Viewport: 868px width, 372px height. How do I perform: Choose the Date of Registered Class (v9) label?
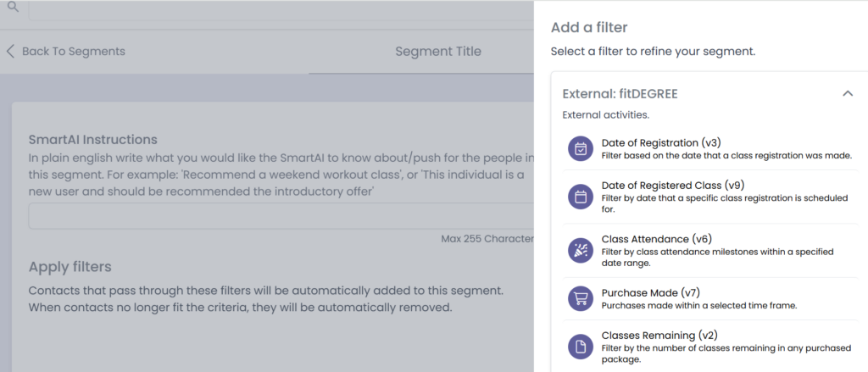tap(673, 185)
